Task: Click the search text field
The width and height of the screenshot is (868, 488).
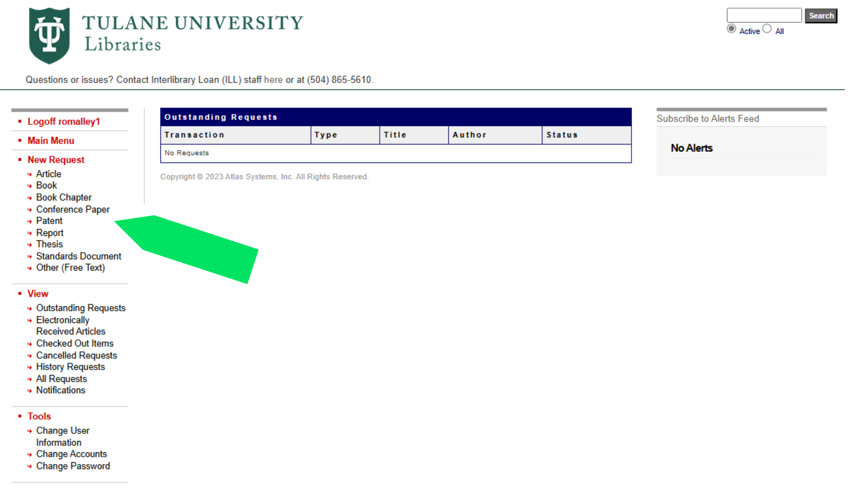Action: (764, 15)
